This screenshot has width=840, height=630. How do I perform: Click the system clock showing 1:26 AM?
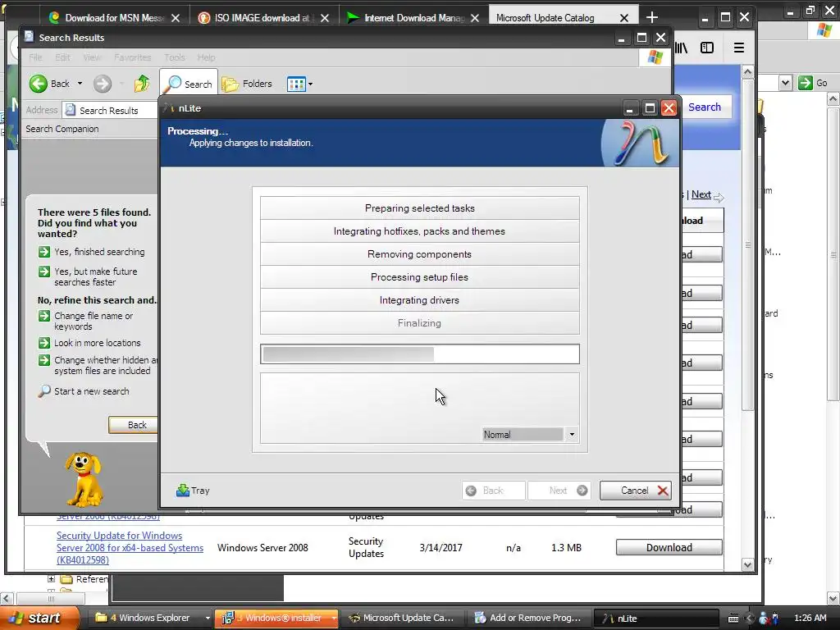pyautogui.click(x=810, y=618)
